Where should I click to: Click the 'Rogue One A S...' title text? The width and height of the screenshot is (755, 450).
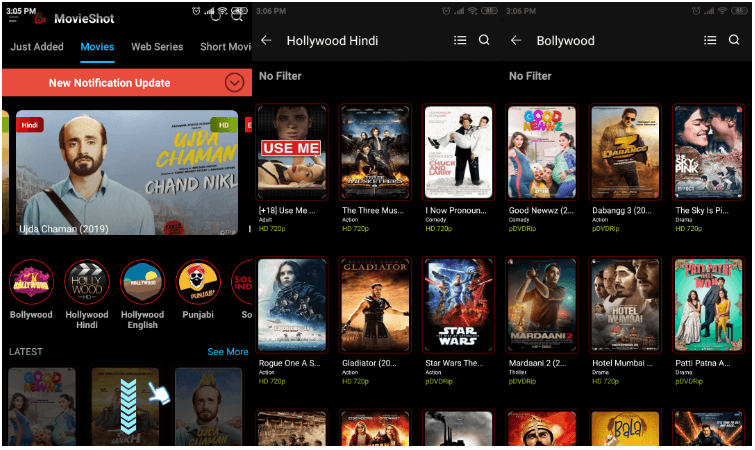click(289, 363)
